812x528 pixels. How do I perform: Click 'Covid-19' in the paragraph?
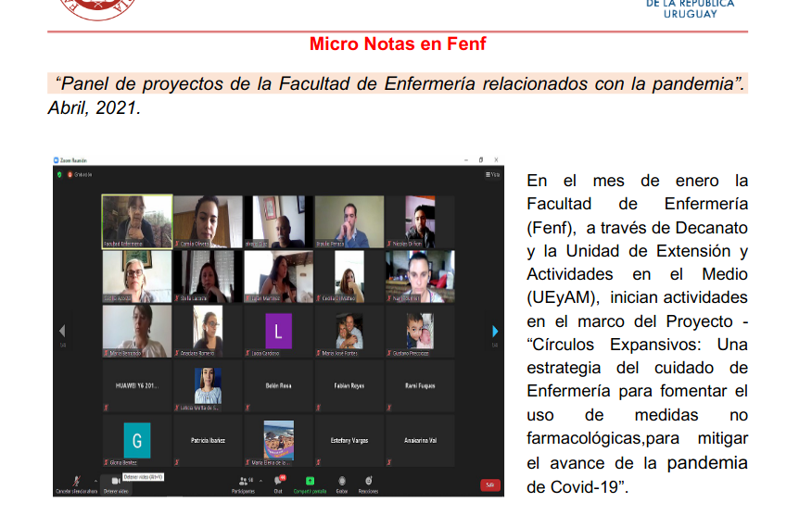584,487
